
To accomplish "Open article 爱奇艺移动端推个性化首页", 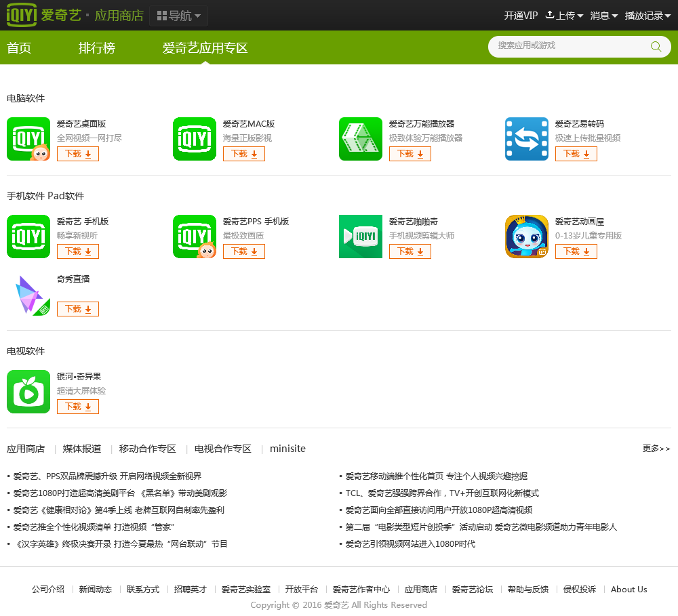I will coord(436,476).
